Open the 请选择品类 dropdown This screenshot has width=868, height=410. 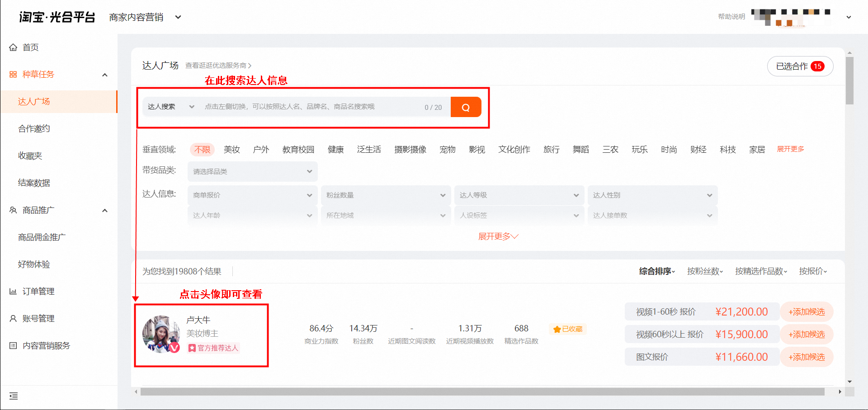coord(253,171)
